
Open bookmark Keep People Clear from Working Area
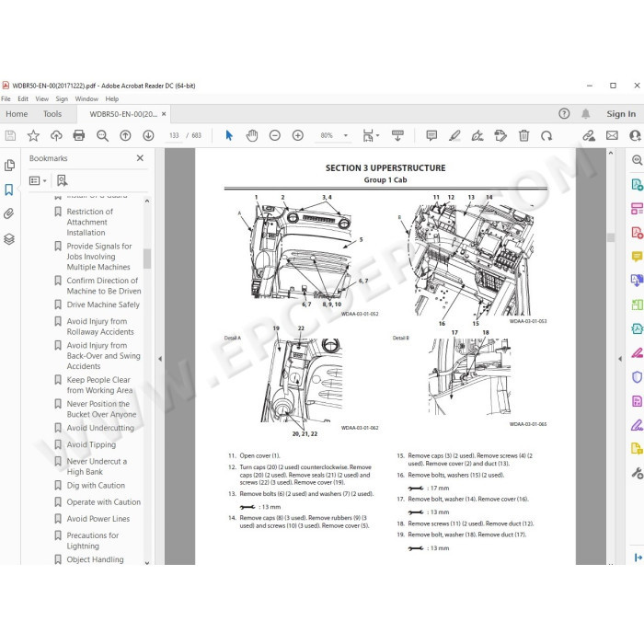99,385
